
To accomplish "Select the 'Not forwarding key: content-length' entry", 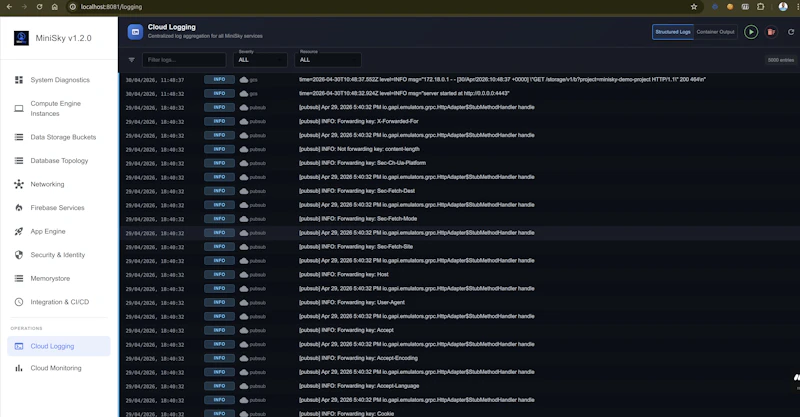I will [359, 149].
